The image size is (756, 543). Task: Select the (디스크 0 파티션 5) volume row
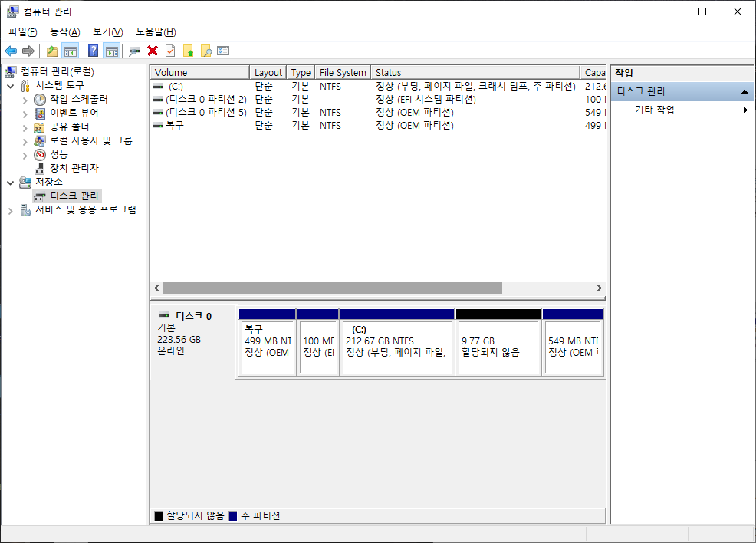(379, 113)
